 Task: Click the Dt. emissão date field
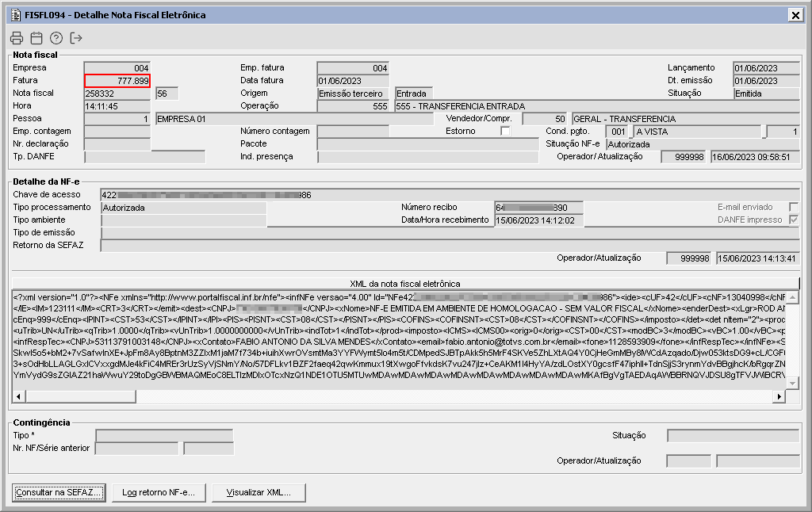coord(767,81)
